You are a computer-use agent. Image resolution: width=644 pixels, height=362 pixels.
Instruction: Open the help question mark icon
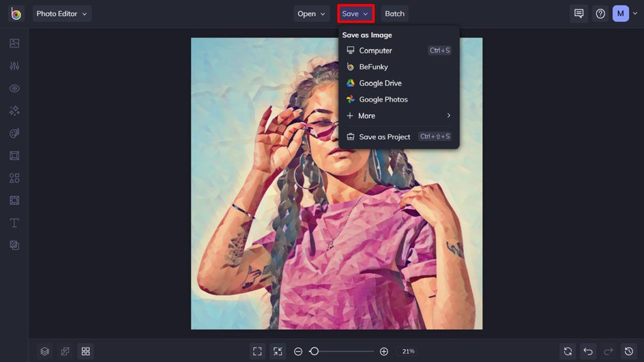coord(600,14)
